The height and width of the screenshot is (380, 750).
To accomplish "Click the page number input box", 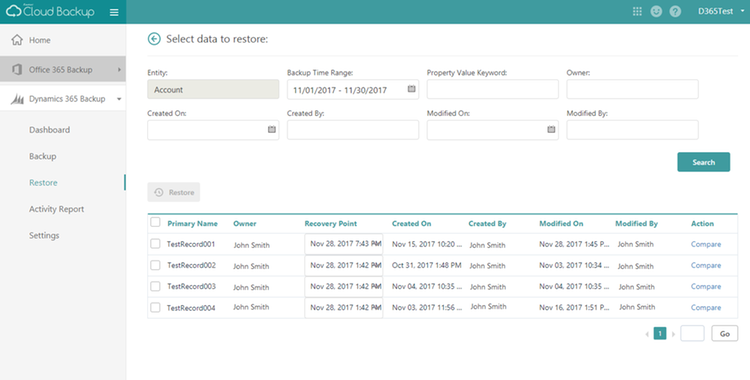I will coord(692,334).
